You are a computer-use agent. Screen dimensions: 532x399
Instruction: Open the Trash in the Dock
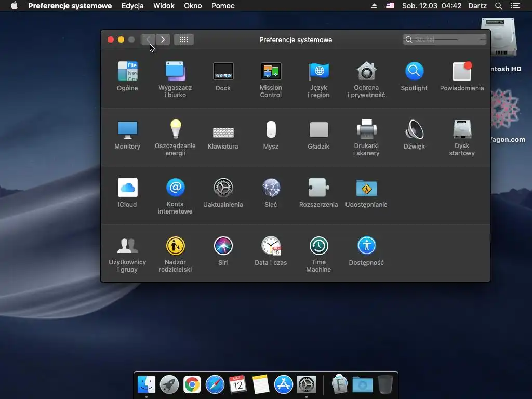point(385,384)
